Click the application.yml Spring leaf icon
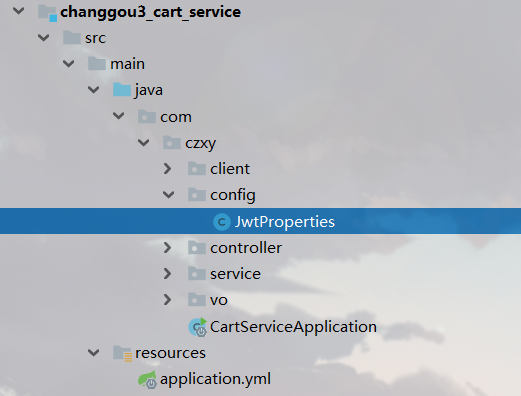 [147, 379]
